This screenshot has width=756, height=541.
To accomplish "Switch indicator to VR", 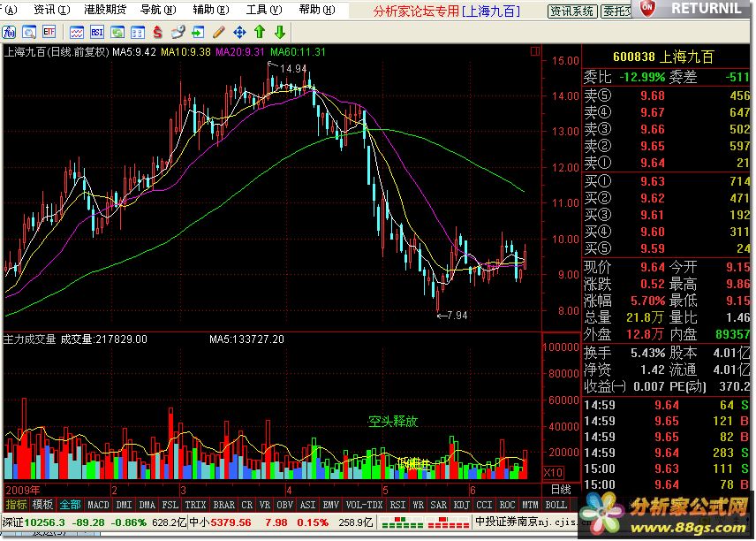I will pyautogui.click(x=265, y=505).
